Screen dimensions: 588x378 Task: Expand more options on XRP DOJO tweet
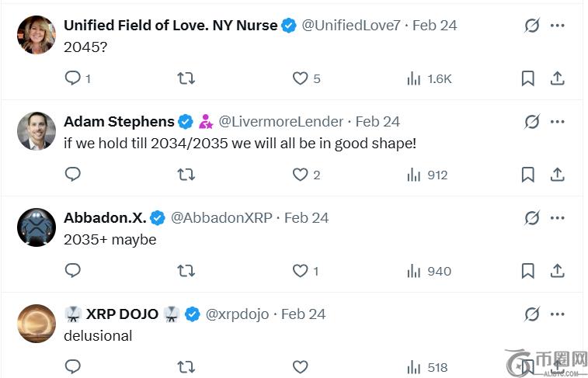pyautogui.click(x=558, y=314)
